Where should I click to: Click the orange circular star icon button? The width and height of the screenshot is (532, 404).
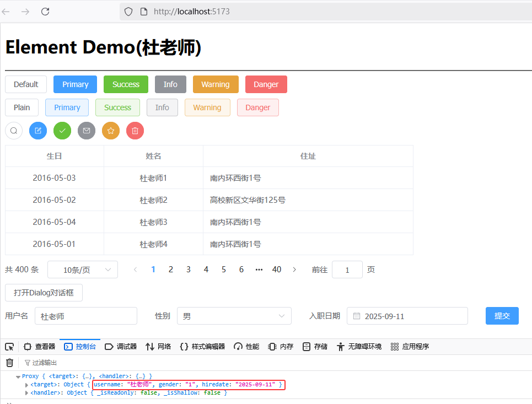pyautogui.click(x=111, y=131)
